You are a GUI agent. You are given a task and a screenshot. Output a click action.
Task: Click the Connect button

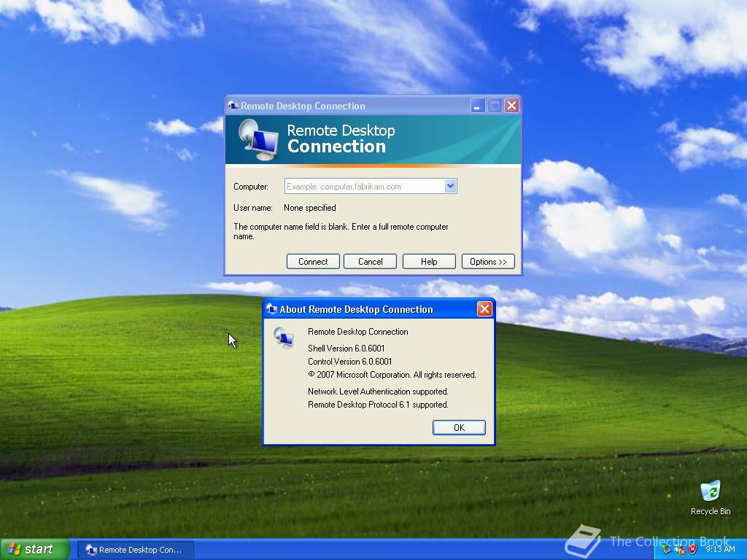pyautogui.click(x=313, y=262)
